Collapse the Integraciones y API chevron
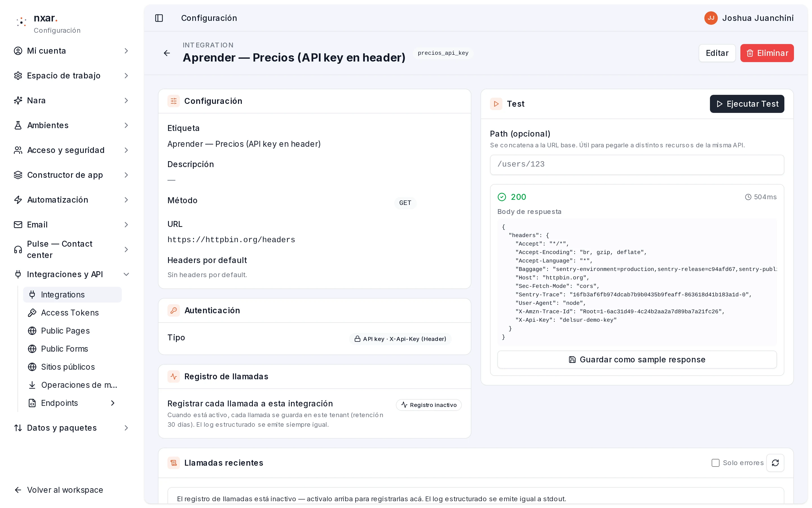Viewport: 812px width, 508px height. click(127, 275)
